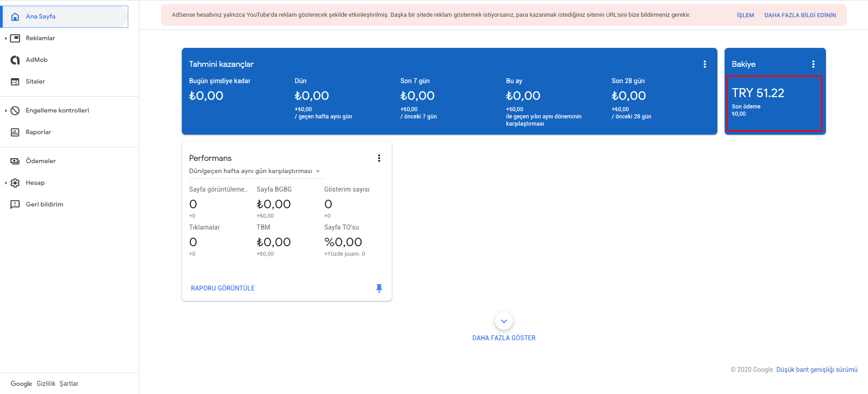
Task: Click the TRY 51.22 balance amount
Action: pyautogui.click(x=758, y=93)
